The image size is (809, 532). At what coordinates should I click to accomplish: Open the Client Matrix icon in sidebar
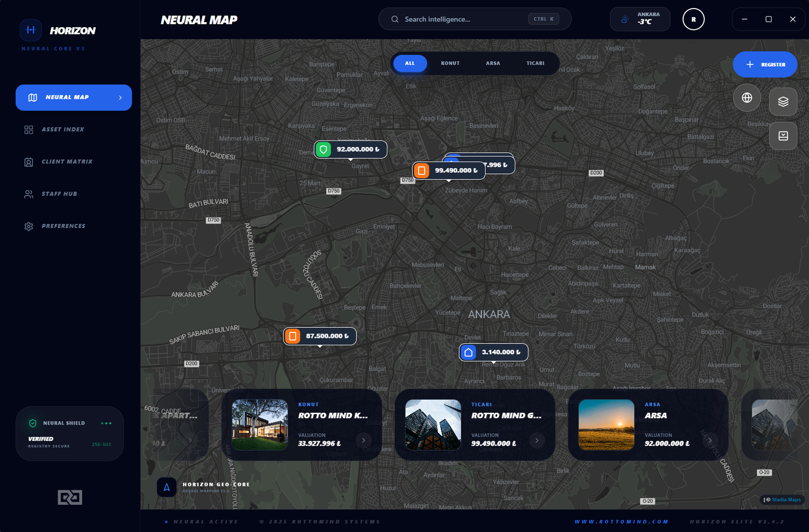[x=29, y=162]
